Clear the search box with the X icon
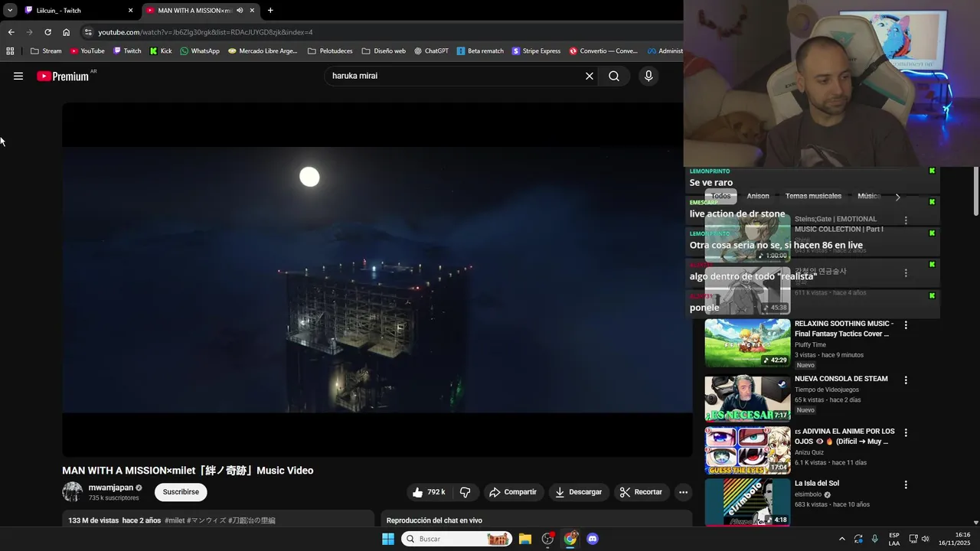 pos(590,76)
